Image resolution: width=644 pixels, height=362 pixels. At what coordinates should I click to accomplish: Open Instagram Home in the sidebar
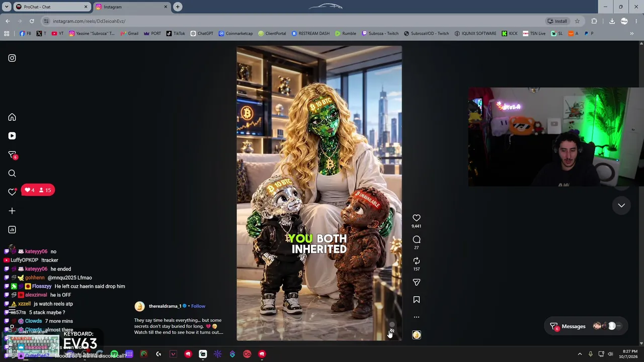(12, 117)
